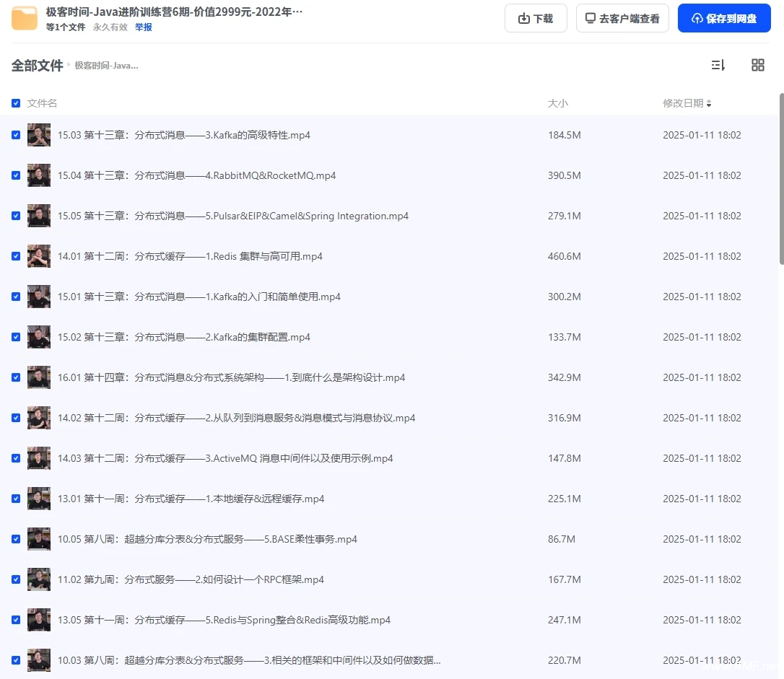Save to netdisk blue button
This screenshot has height=679, width=784.
coord(723,19)
